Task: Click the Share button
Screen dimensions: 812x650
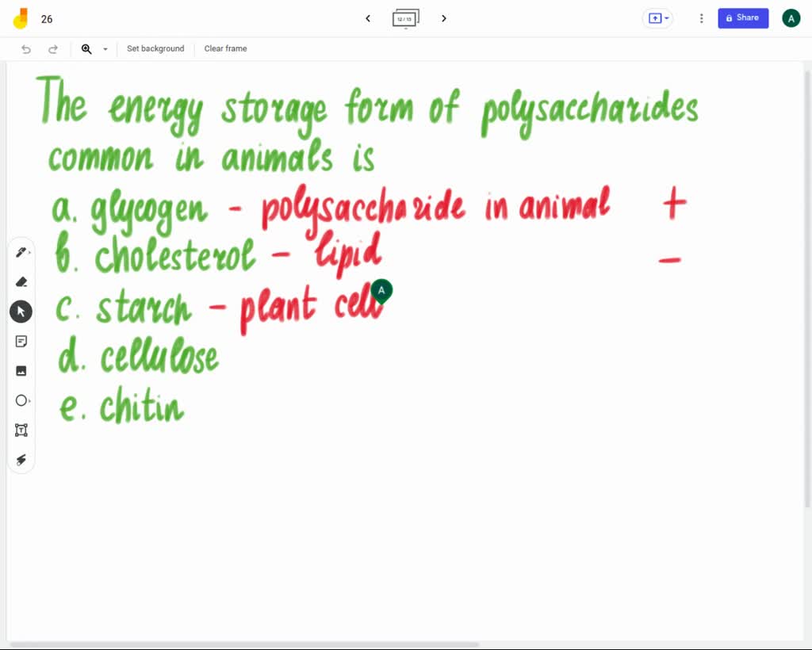Action: click(x=742, y=17)
